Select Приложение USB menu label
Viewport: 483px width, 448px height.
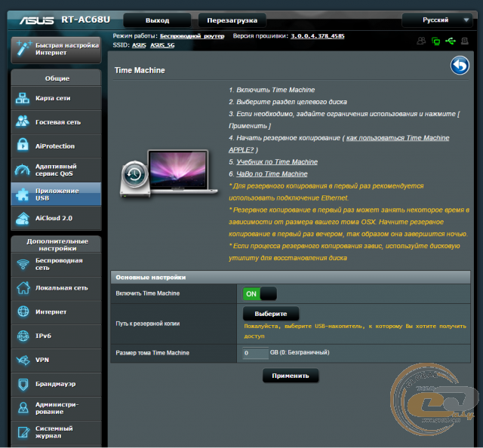57,195
